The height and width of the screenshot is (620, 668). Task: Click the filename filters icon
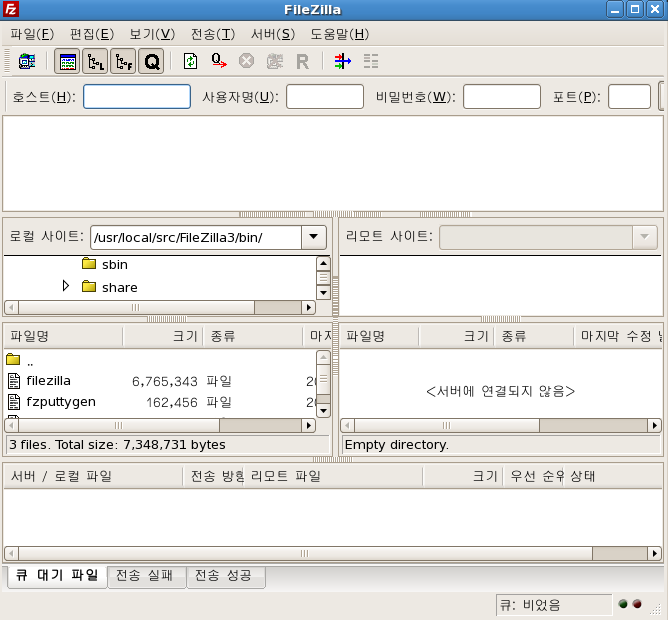pos(371,61)
